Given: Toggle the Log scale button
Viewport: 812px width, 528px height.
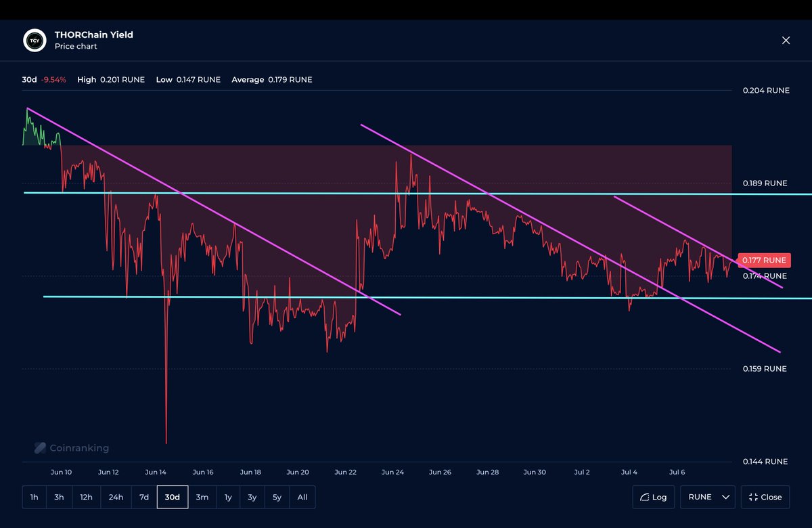Looking at the screenshot, I should click(654, 497).
